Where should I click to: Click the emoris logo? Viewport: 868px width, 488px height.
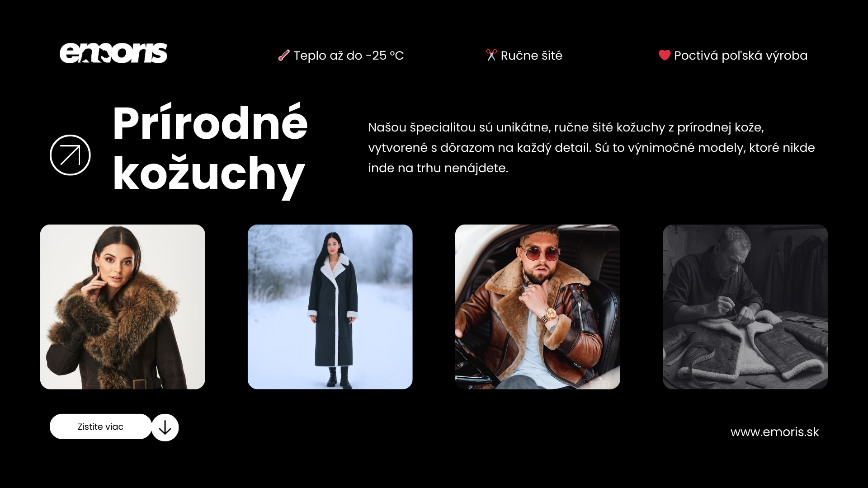pyautogui.click(x=113, y=53)
